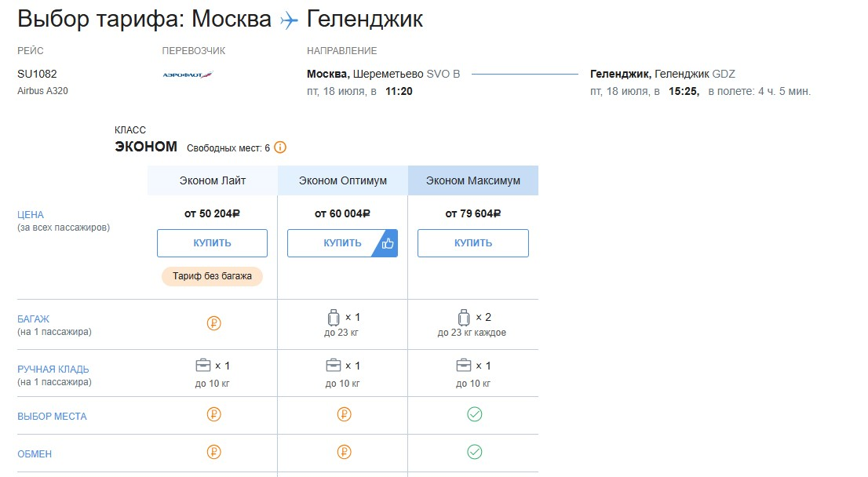Click the info icon next to free seats

click(280, 147)
